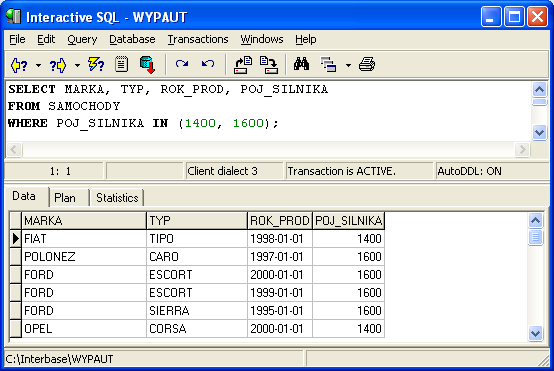Click the CORSA cell
Image resolution: width=554 pixels, height=371 pixels.
197,329
